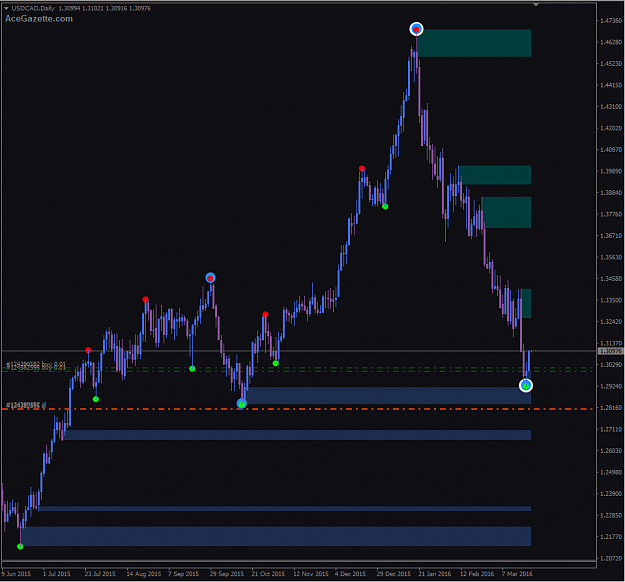Image resolution: width=625 pixels, height=582 pixels.
Task: Click the 1.24980 price scale label
Action: pos(611,472)
